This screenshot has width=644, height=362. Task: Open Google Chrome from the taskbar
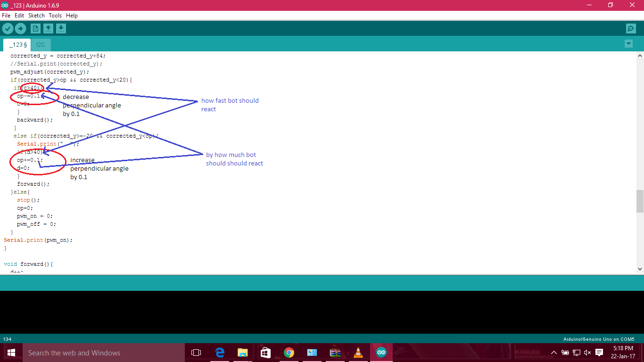pos(289,353)
